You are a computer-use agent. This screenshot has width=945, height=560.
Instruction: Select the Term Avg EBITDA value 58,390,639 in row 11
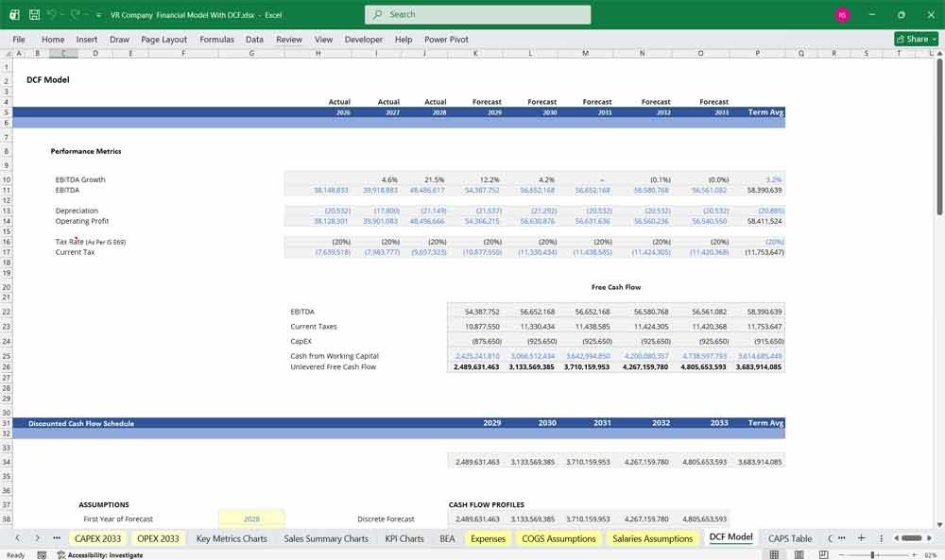coord(765,190)
